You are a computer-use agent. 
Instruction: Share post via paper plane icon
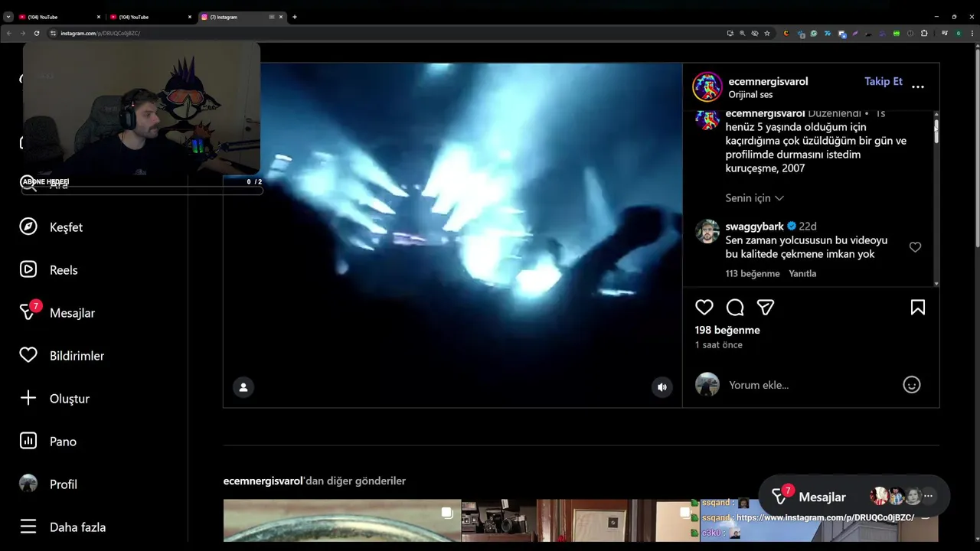(766, 307)
